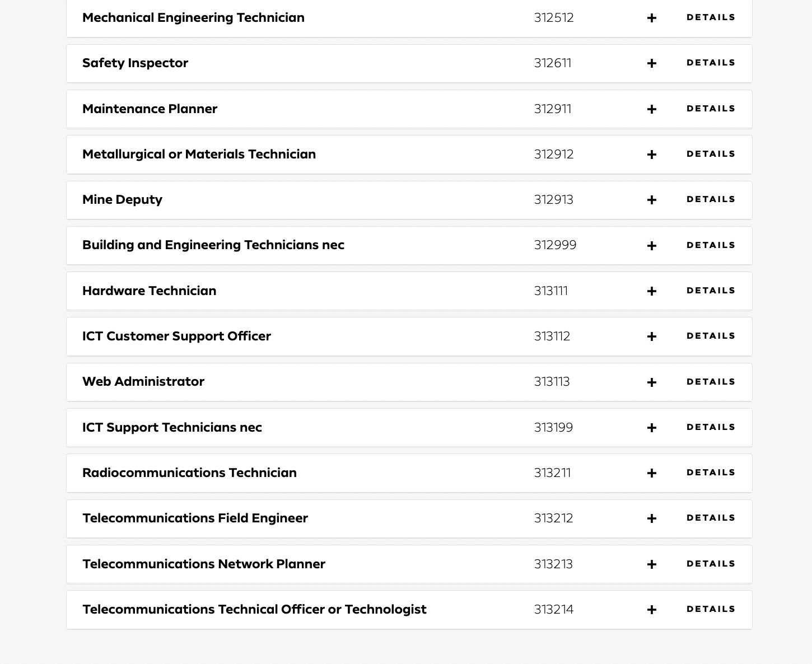Show Details for Telecommunications Field Engineer

pos(711,518)
